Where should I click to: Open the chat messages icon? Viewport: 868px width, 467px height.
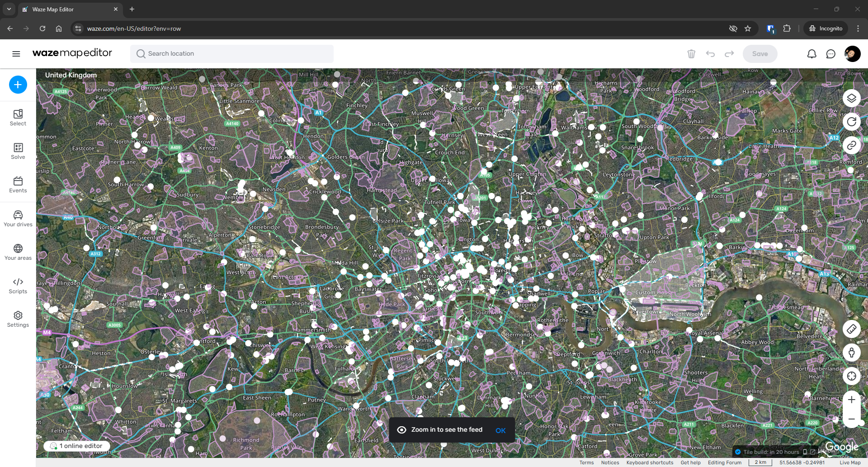[x=830, y=54]
